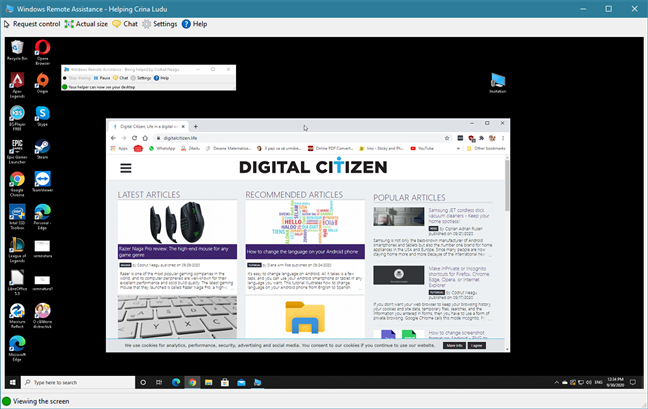Reload the page in Chrome
The height and width of the screenshot is (409, 648).
click(x=134, y=138)
